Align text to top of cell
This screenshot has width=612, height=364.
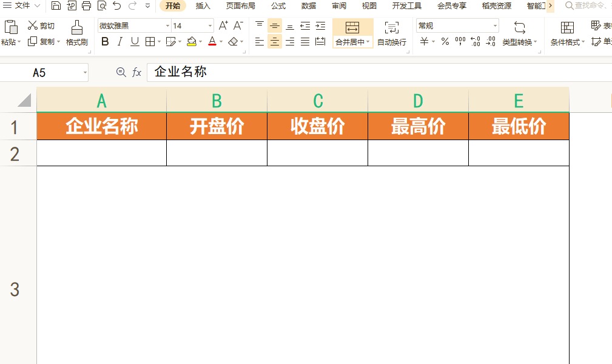point(259,25)
